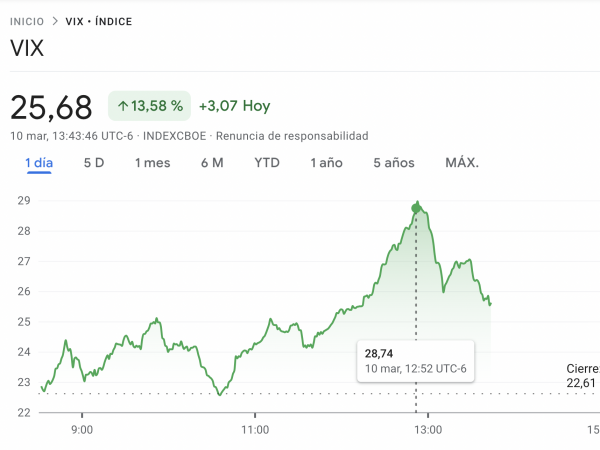Click the 11:00 time axis label
600x450 pixels.
point(255,430)
